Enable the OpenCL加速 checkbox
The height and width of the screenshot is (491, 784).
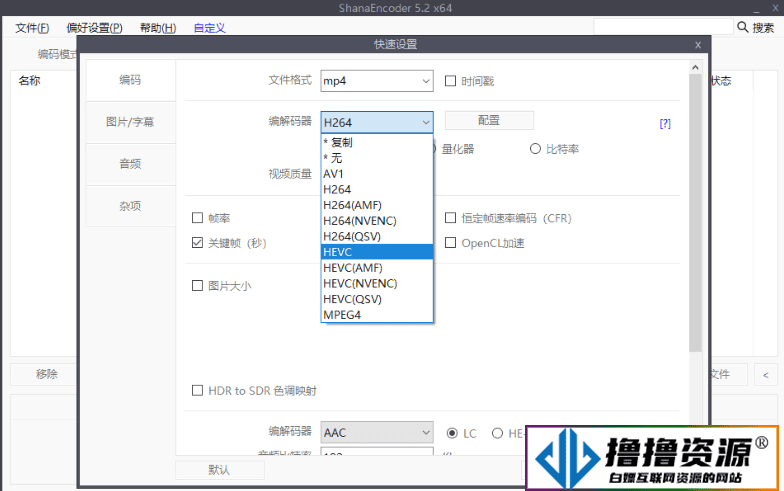click(450, 243)
